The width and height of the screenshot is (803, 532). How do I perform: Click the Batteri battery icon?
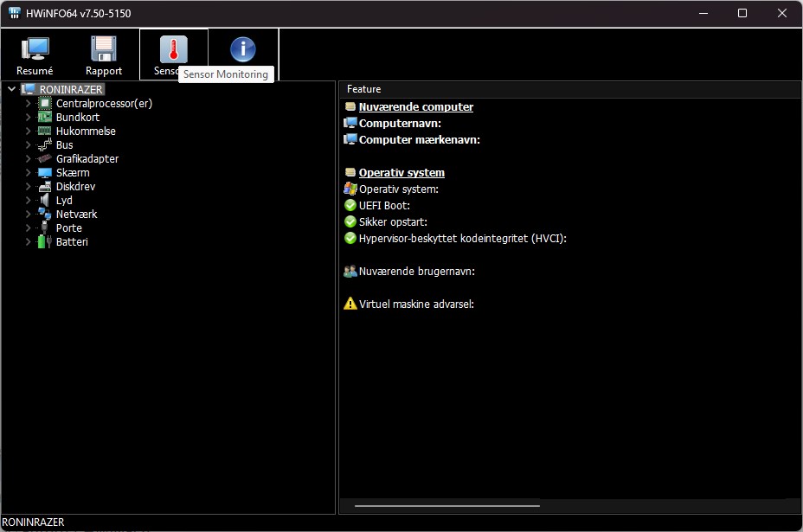(x=45, y=242)
